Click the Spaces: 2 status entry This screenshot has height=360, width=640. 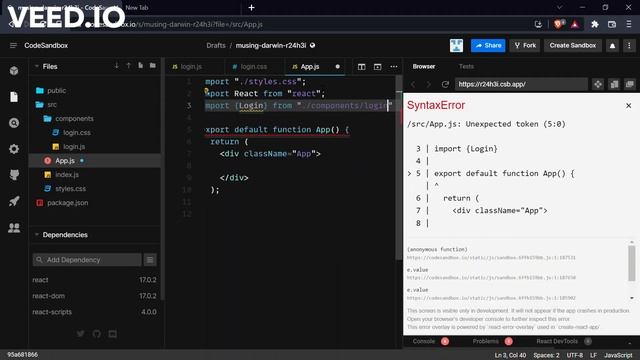547,355
